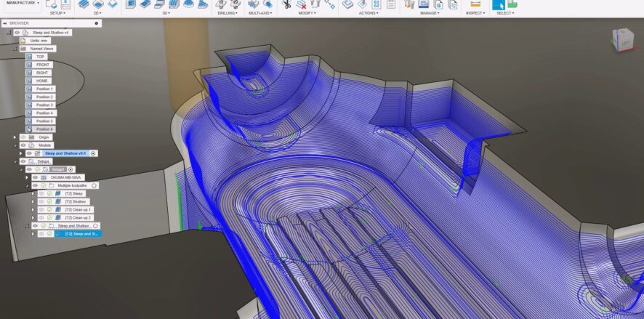Hide the Multiple toolpaths folder via eye icon
644x319 pixels.
[x=34, y=186]
